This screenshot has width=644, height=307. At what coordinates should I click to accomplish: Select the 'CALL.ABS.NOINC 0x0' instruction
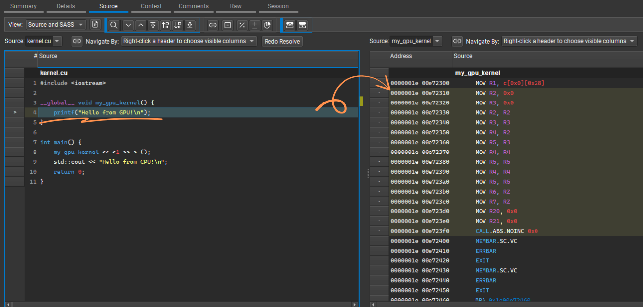point(506,231)
